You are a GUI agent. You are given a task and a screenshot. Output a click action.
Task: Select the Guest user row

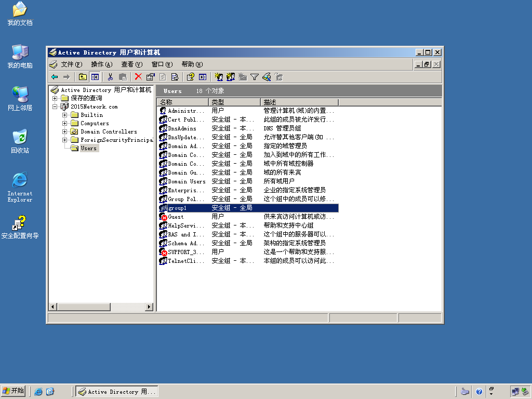[248, 217]
